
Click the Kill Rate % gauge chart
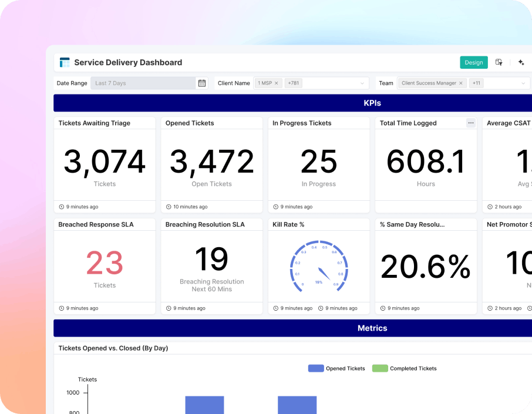[x=319, y=266]
